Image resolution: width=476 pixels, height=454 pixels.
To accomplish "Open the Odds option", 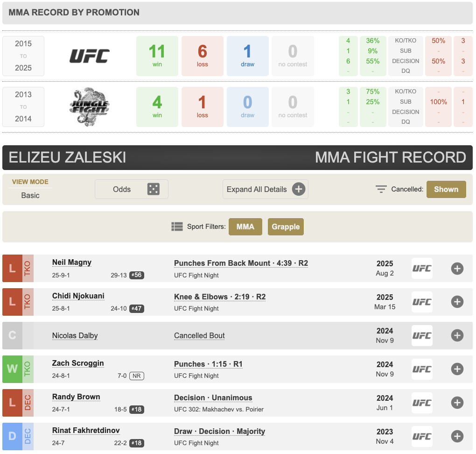I will pos(122,189).
